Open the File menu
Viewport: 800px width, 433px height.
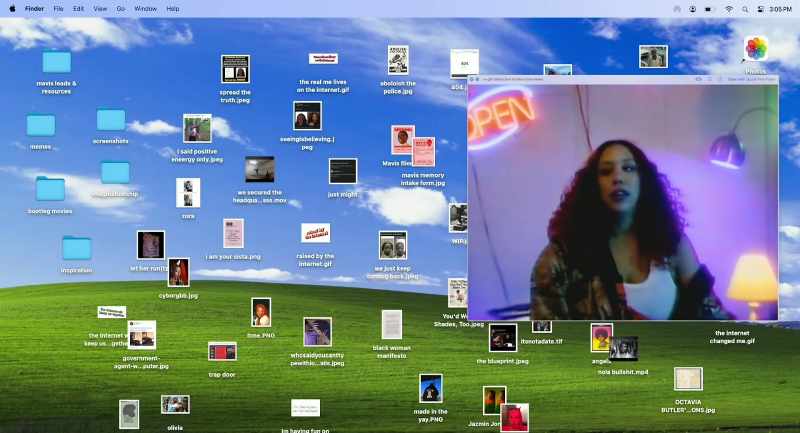(59, 9)
